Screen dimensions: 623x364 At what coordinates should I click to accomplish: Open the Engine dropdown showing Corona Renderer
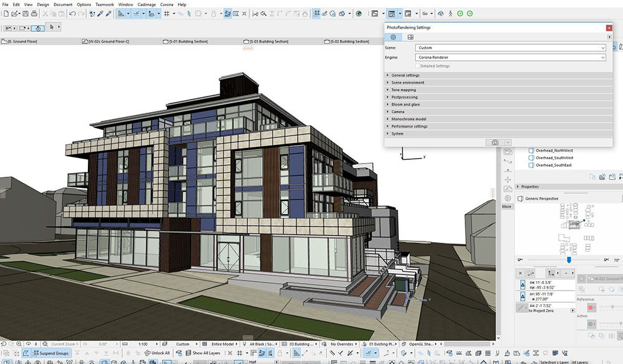510,57
